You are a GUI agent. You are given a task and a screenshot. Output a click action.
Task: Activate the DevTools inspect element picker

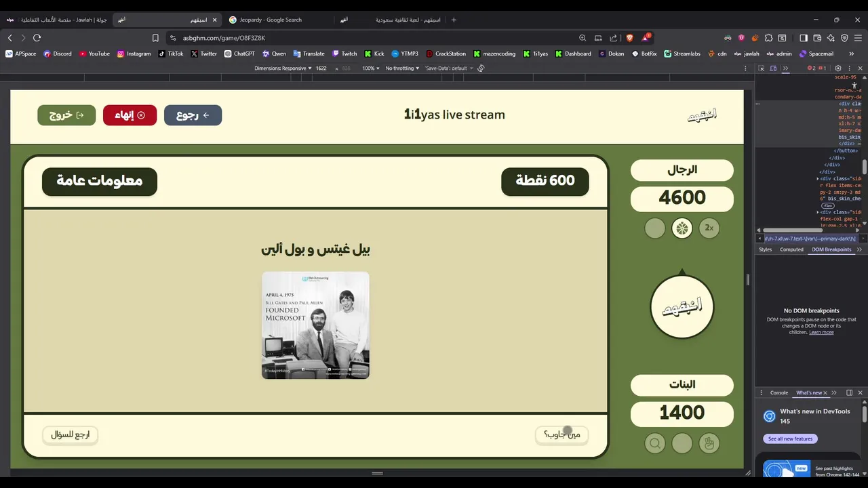point(762,68)
